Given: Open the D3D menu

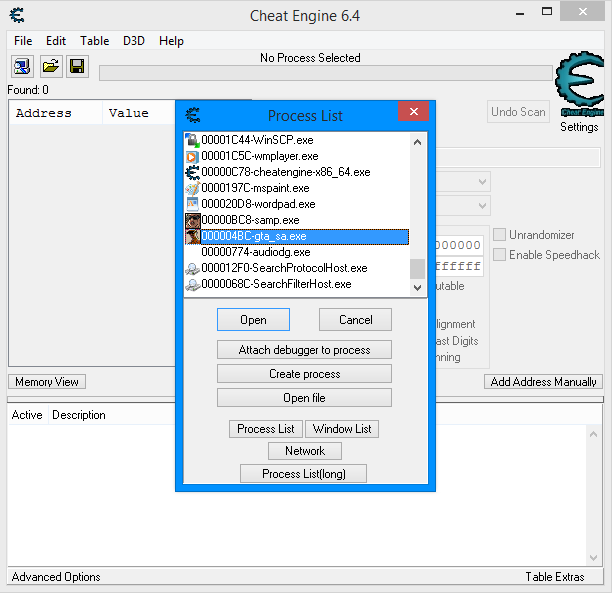Looking at the screenshot, I should 133,41.
